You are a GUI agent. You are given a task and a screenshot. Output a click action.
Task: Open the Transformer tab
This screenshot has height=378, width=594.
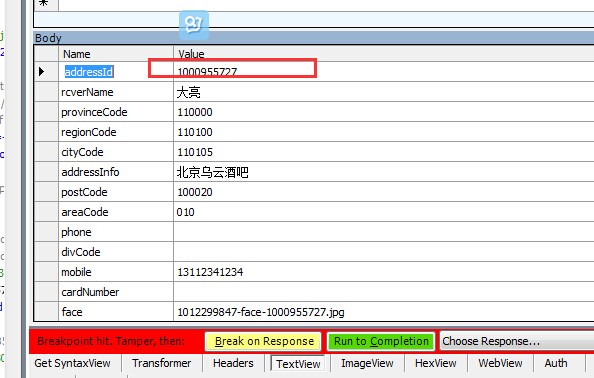pyautogui.click(x=162, y=363)
